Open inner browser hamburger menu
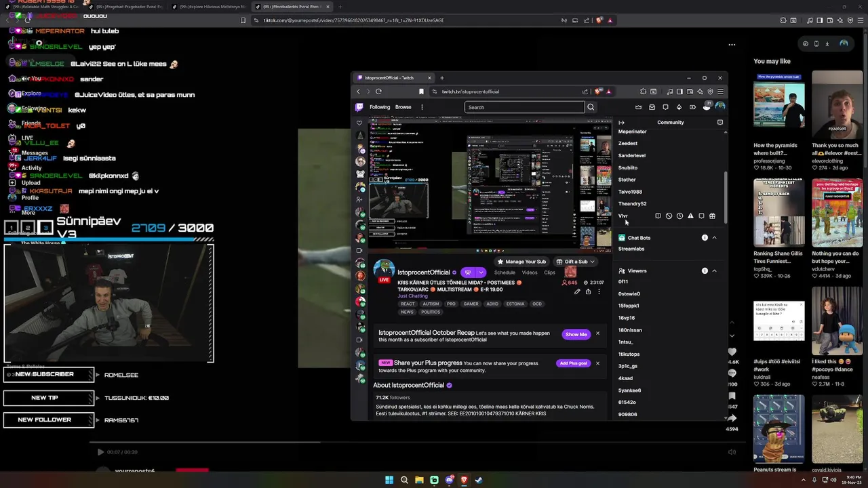The height and width of the screenshot is (488, 868). click(x=720, y=91)
